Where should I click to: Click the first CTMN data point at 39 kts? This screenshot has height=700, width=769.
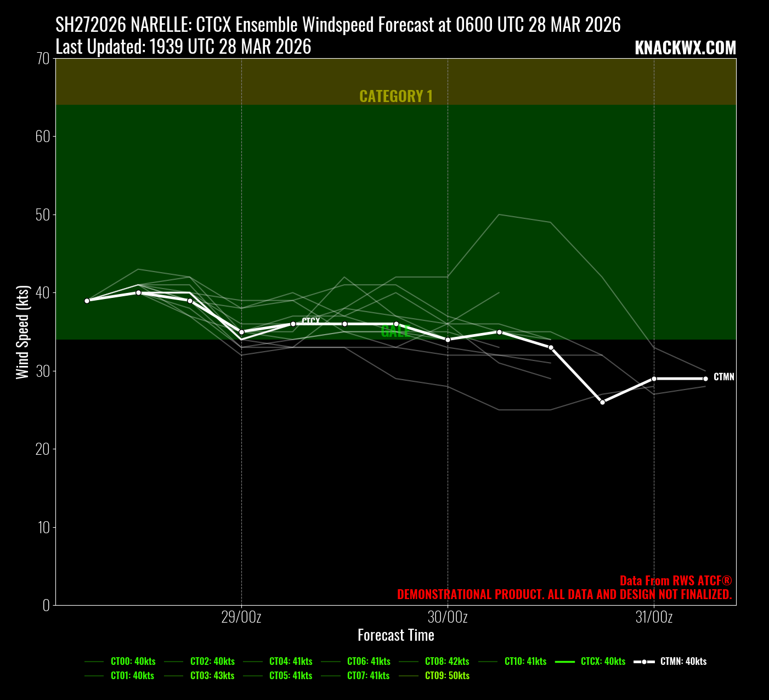pos(87,301)
